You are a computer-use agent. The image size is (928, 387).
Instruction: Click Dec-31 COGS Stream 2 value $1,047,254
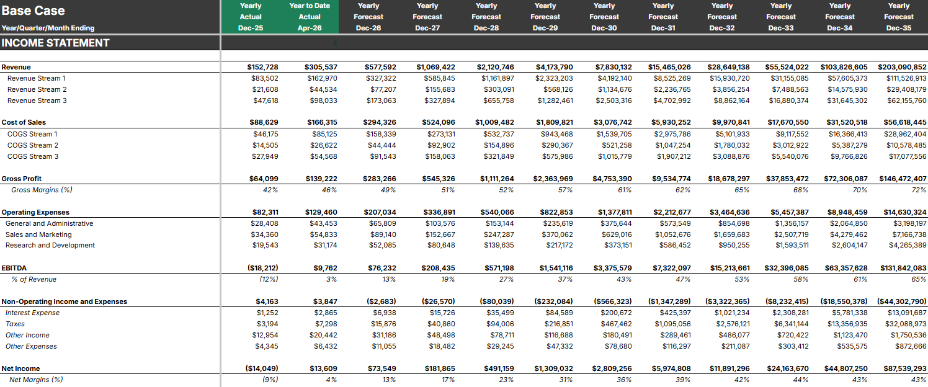click(674, 145)
